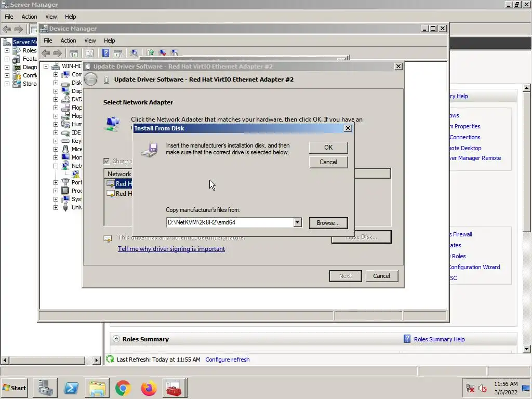The height and width of the screenshot is (399, 532).
Task: Toggle the Show compatible hardware checkbox
Action: coord(107,161)
